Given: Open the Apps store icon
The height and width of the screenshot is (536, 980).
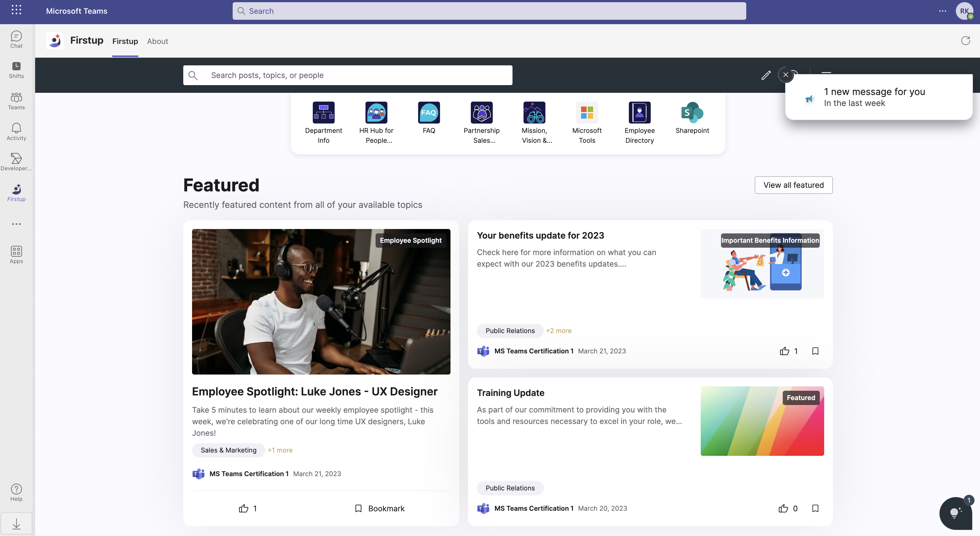Looking at the screenshot, I should point(16,255).
